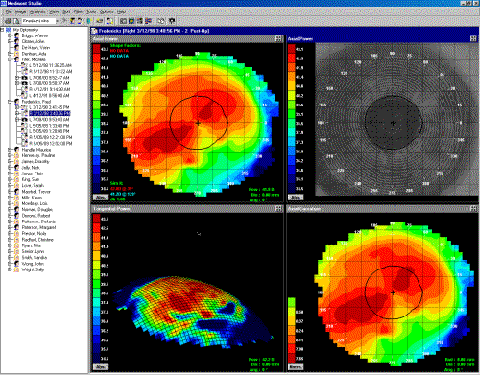Maximize the keratoscope ring image pane
Image resolution: width=480 pixels, height=375 pixels.
[473, 38]
